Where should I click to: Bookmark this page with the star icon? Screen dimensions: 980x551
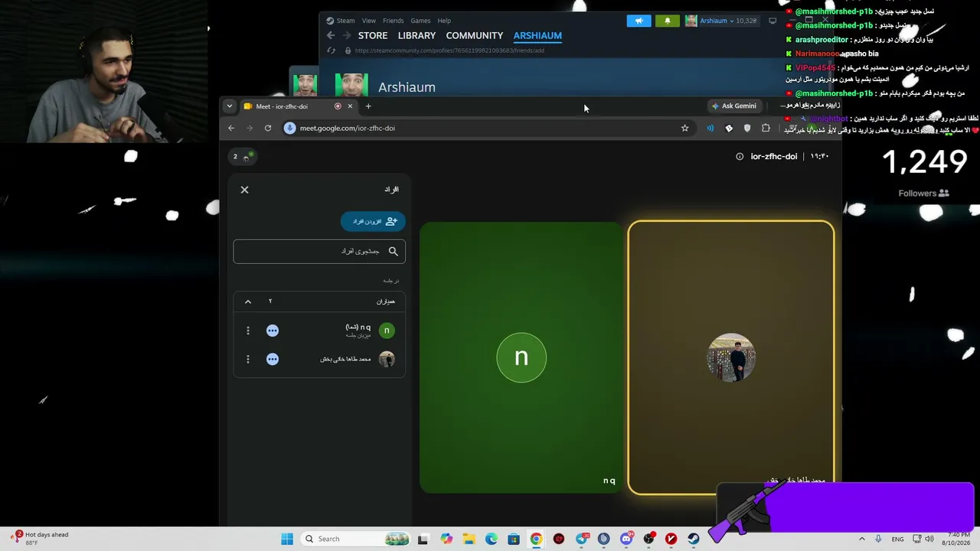click(x=685, y=128)
